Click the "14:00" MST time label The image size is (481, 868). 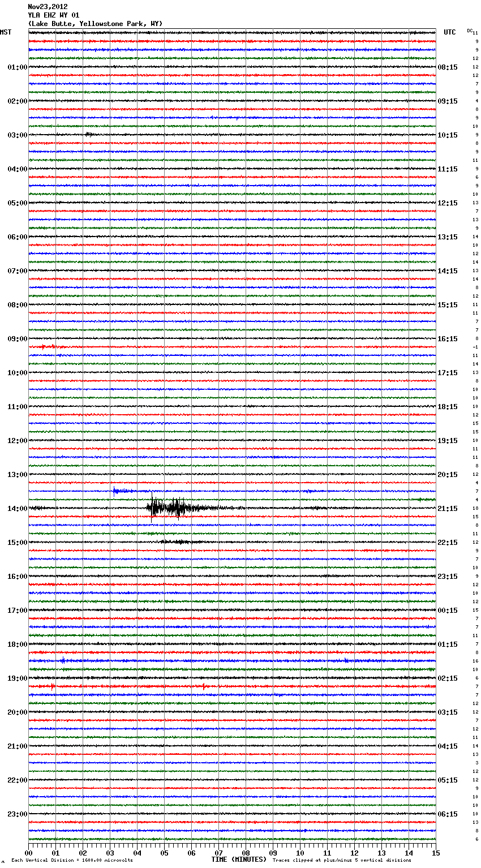coord(17,509)
